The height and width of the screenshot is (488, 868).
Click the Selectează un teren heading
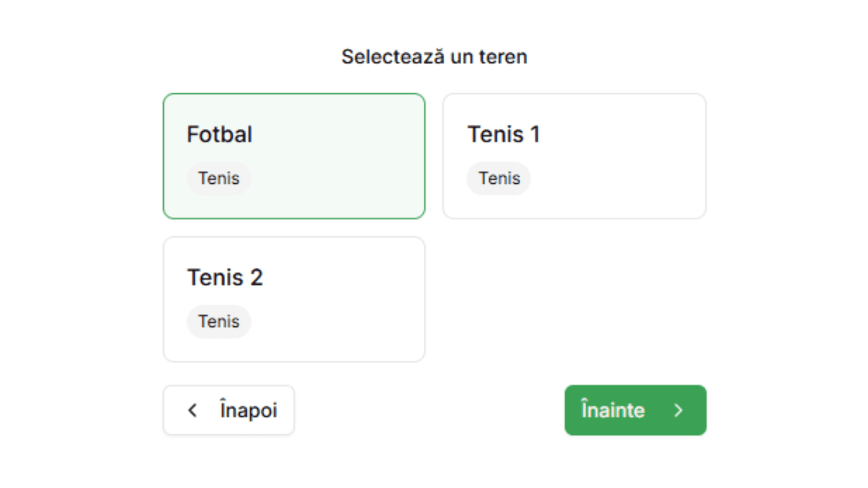[x=434, y=56]
